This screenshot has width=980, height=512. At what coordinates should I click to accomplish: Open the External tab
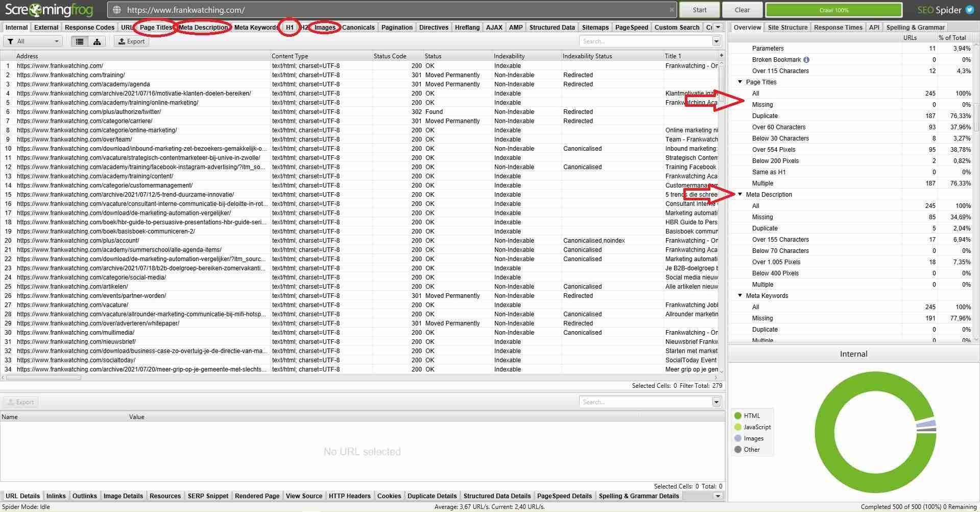click(46, 28)
